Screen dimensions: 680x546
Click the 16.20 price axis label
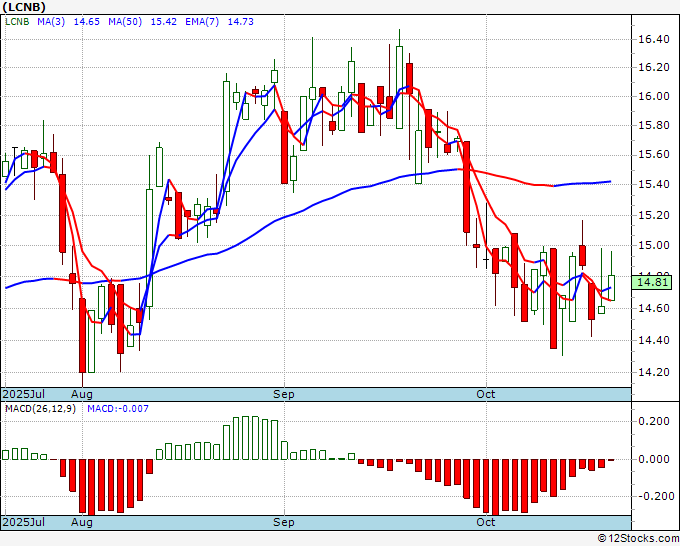[x=654, y=68]
